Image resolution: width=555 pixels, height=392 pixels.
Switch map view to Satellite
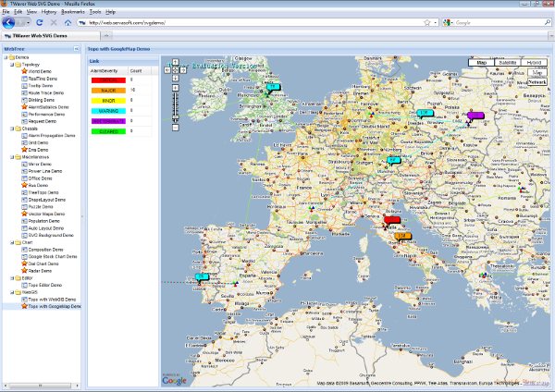pyautogui.click(x=508, y=62)
